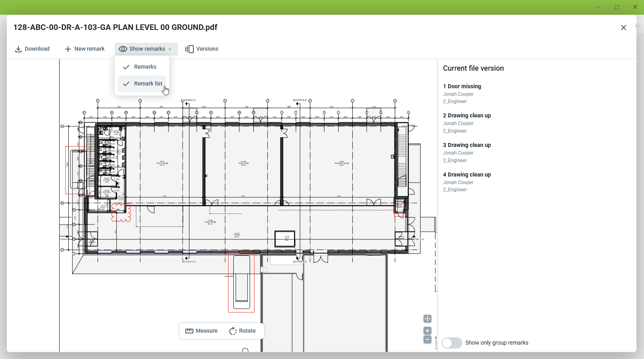The height and width of the screenshot is (359, 644).
Task: Click the New remark button label
Action: (x=89, y=49)
